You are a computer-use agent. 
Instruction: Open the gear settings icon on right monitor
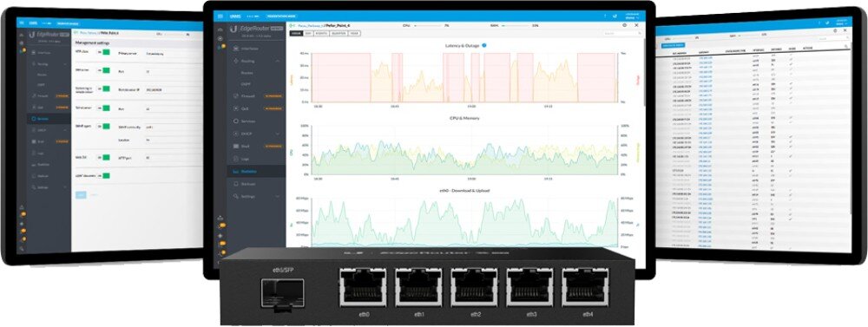click(835, 30)
